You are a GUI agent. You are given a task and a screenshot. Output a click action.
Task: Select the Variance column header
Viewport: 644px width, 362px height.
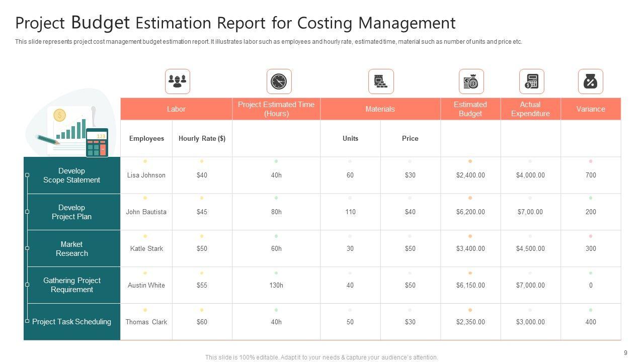click(590, 109)
